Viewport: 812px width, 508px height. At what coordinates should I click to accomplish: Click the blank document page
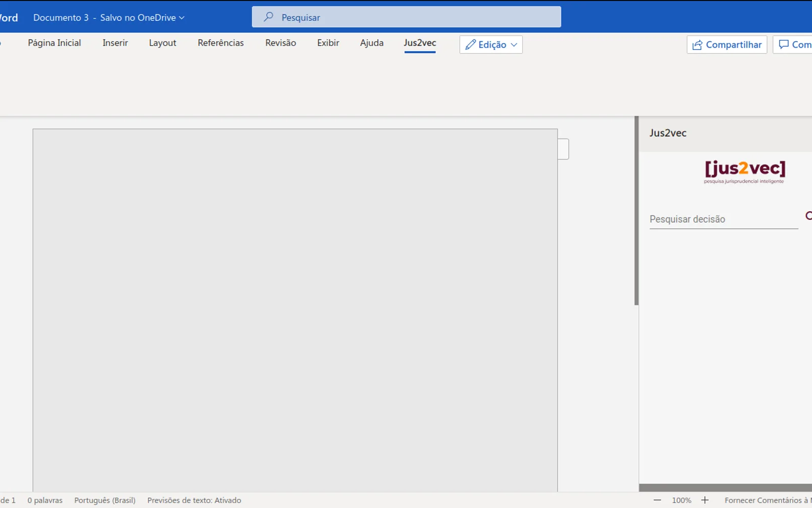pos(295,310)
